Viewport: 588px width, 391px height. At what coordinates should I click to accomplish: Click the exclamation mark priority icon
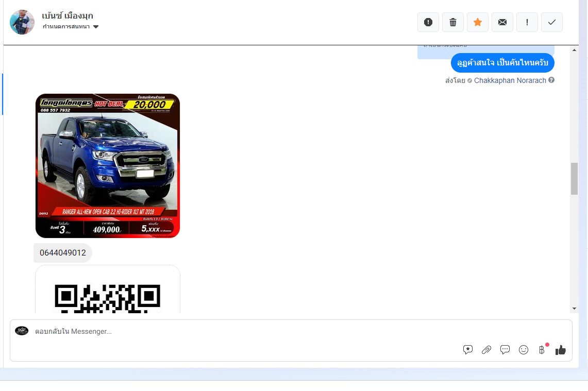point(527,22)
